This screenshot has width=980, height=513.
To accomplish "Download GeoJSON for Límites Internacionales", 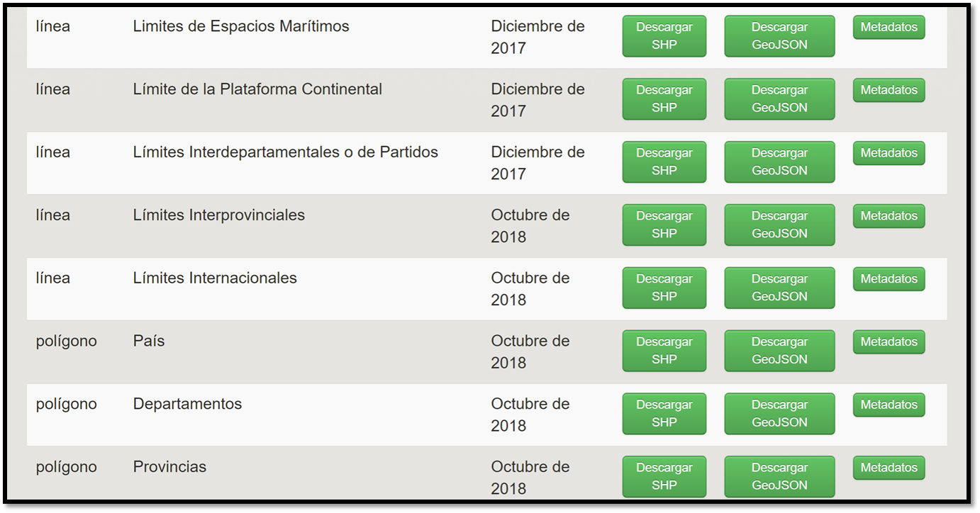I will [x=779, y=288].
